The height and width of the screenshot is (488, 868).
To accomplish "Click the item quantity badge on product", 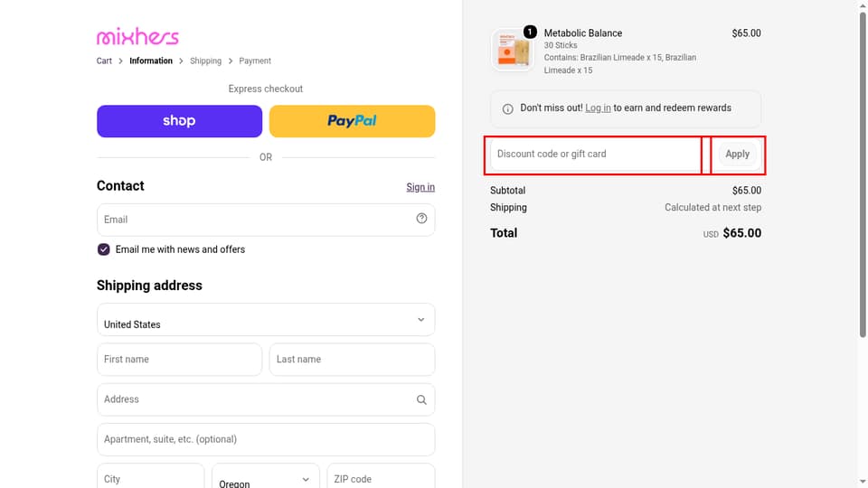I will click(x=530, y=33).
